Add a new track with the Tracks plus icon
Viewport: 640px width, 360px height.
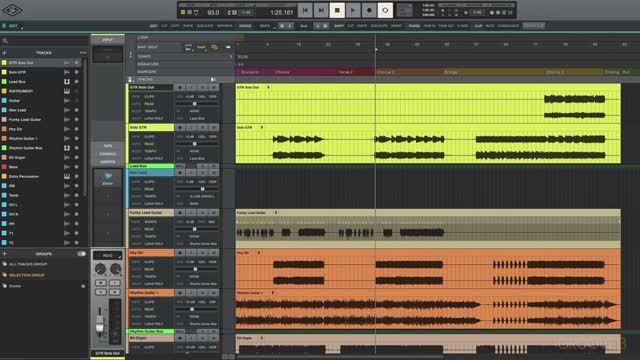coord(4,53)
